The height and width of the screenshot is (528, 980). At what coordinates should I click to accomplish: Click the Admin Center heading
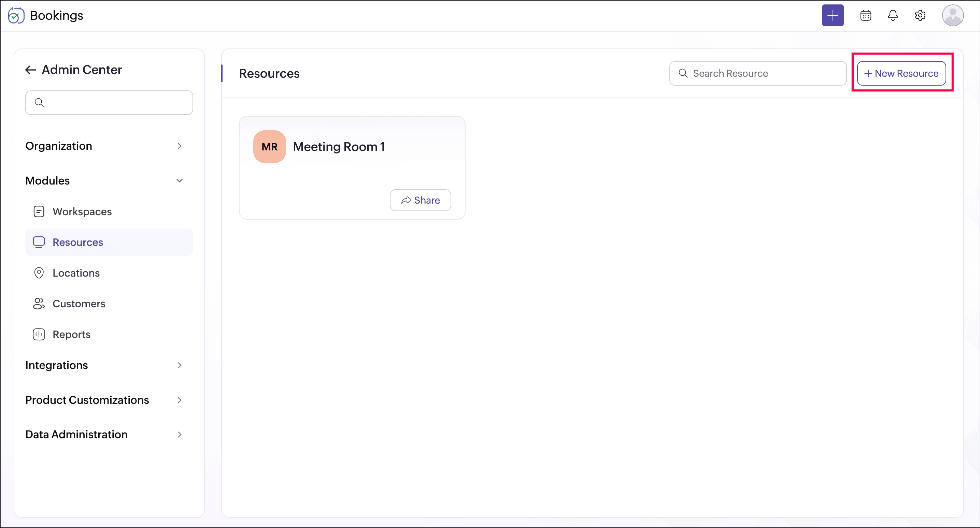click(82, 70)
